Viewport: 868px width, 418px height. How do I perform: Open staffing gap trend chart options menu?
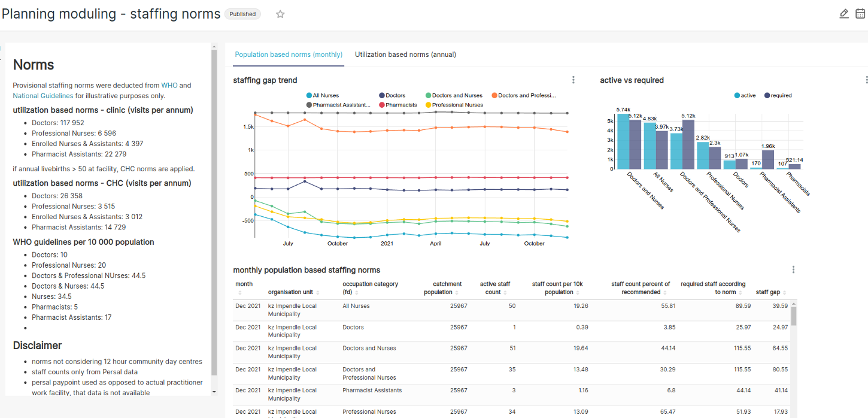tap(573, 80)
